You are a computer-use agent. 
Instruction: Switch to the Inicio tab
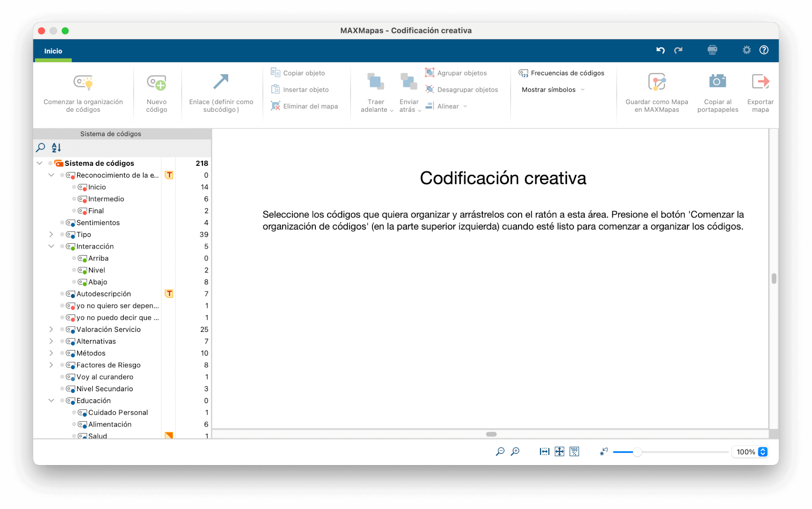click(53, 51)
